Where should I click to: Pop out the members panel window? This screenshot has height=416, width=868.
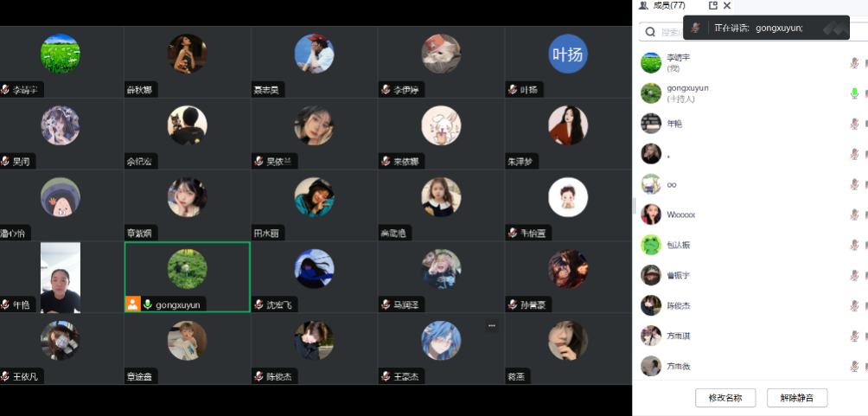pyautogui.click(x=713, y=5)
